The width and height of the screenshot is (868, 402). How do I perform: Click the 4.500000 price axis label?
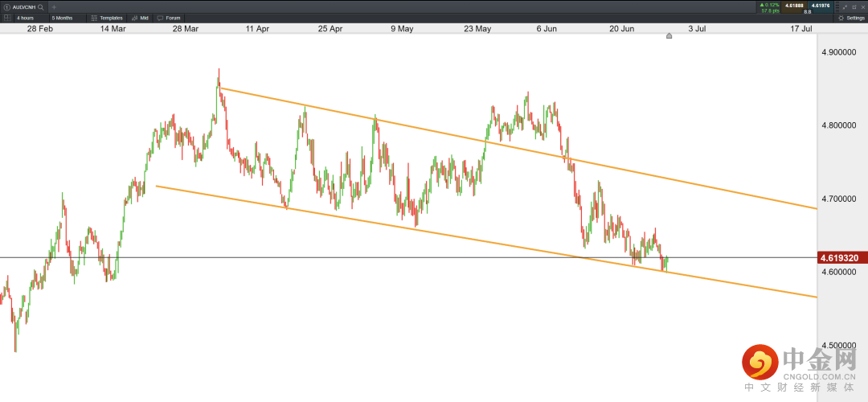[839, 345]
